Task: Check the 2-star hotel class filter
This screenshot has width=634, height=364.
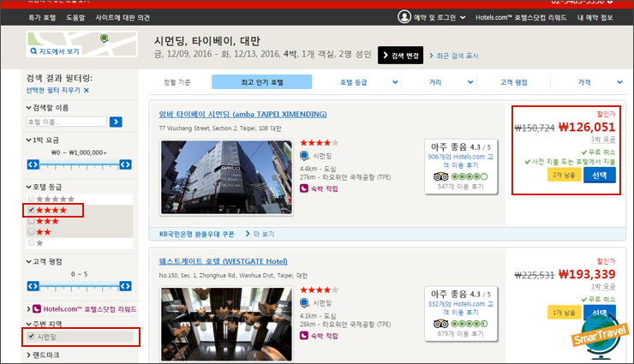Action: click(x=31, y=231)
